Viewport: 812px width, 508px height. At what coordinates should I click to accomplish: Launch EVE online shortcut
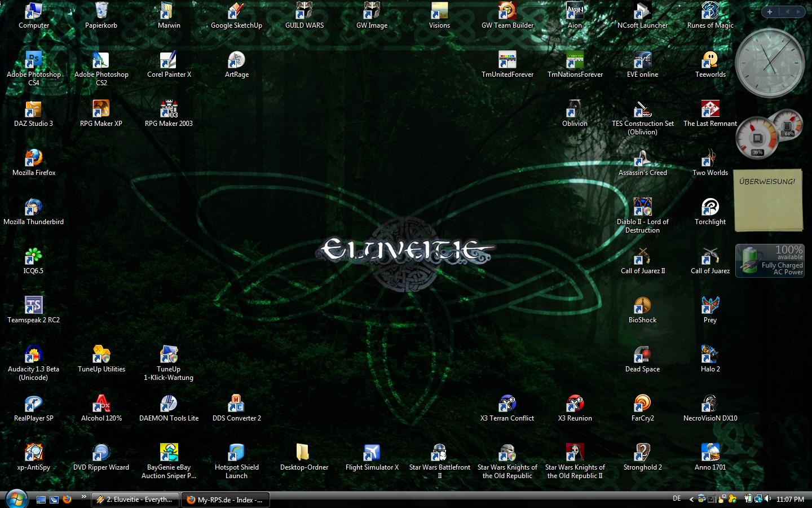643,64
